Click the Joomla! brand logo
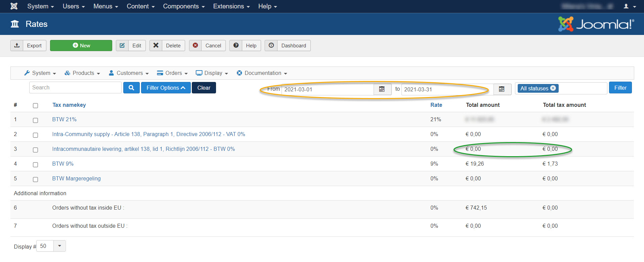This screenshot has height=262, width=644. (x=596, y=24)
